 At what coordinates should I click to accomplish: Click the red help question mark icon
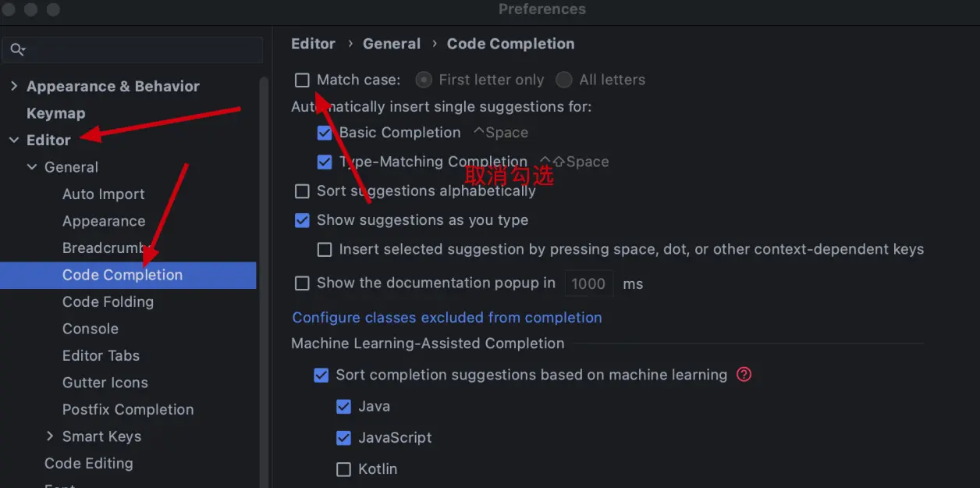pos(744,375)
